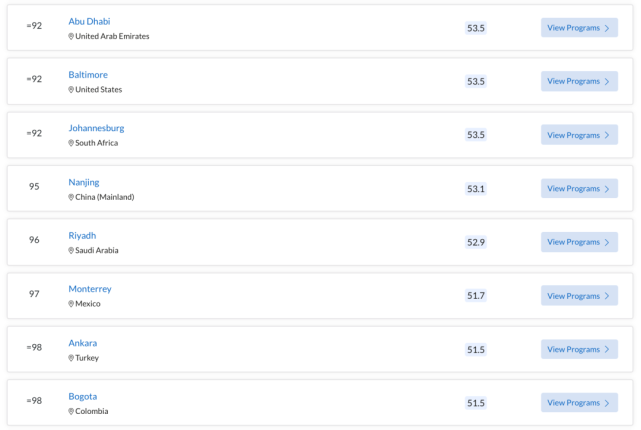This screenshot has width=641, height=430.
Task: Click the location pin beside China (Mainland)
Action: point(71,197)
